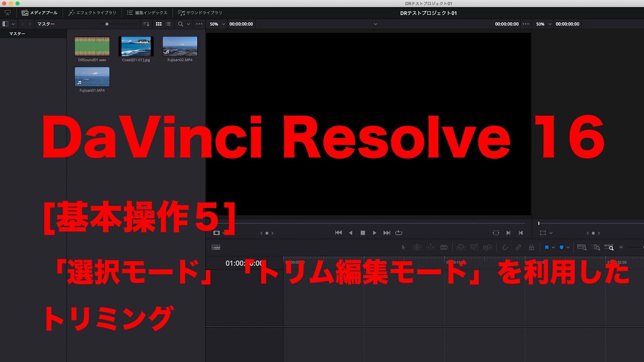The width and height of the screenshot is (644, 362).
Task: Expand the search options dropdown arrow
Action: [x=189, y=24]
